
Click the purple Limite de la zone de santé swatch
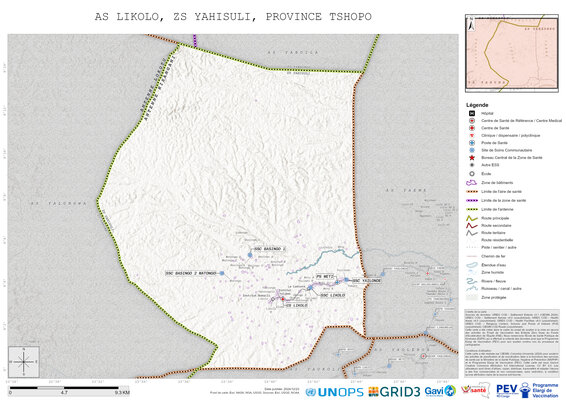[x=472, y=200]
